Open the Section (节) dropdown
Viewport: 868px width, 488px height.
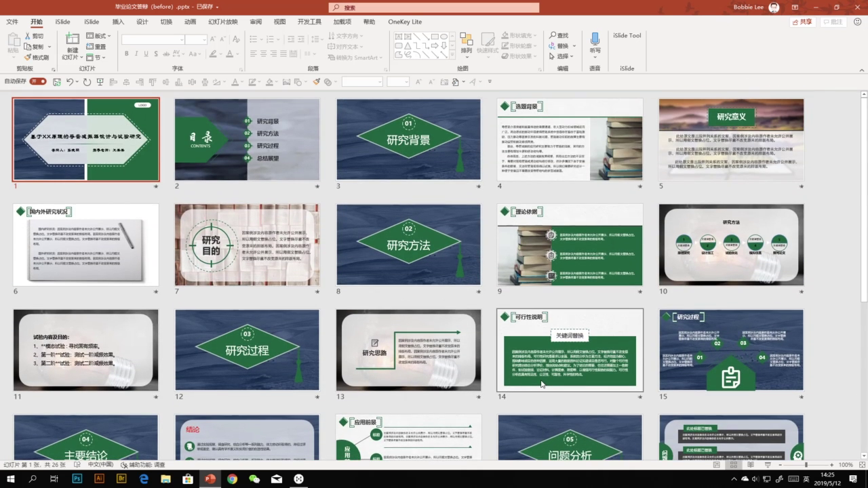click(x=94, y=58)
